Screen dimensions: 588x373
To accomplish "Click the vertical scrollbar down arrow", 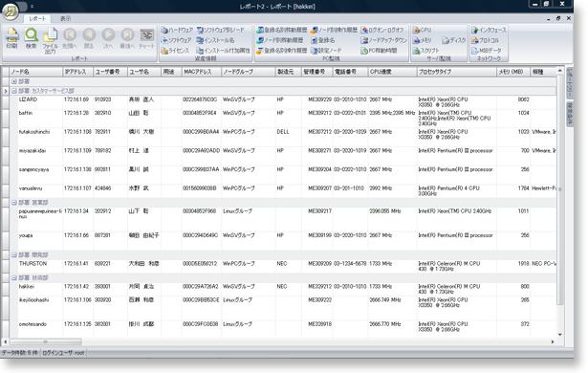I will coord(560,335).
